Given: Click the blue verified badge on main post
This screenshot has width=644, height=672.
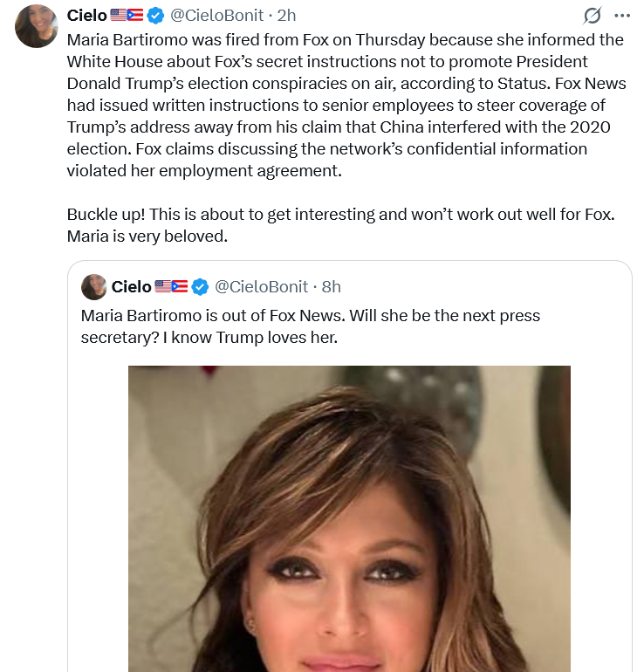Looking at the screenshot, I should pos(155,16).
